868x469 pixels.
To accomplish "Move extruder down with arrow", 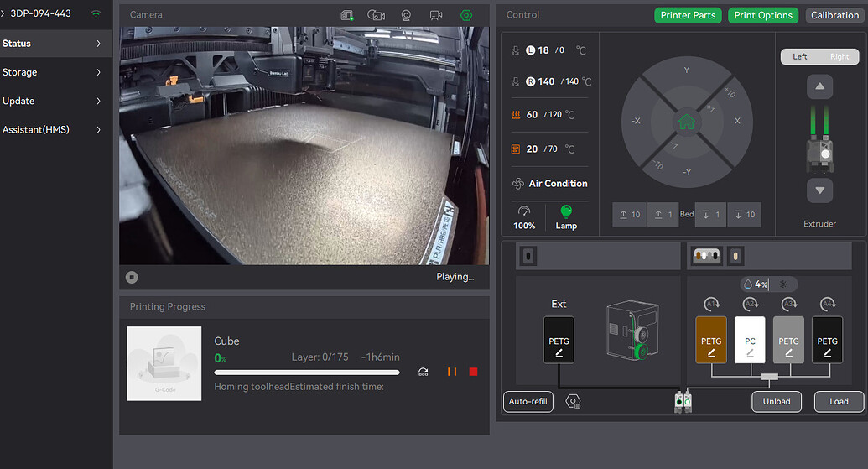I will pos(820,190).
